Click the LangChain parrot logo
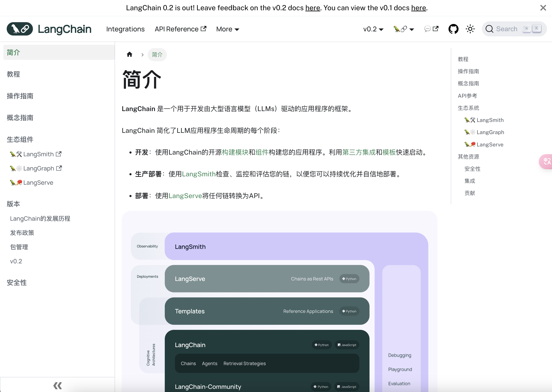The height and width of the screenshot is (392, 552). click(x=20, y=29)
